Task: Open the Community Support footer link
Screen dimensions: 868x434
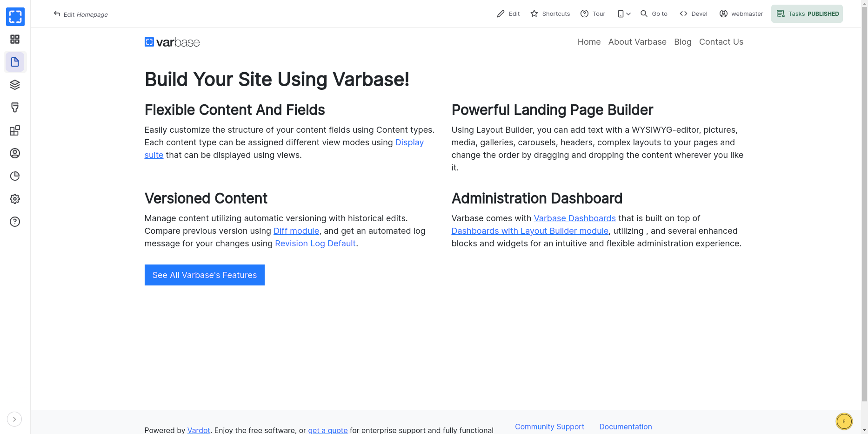Action: [x=549, y=427]
